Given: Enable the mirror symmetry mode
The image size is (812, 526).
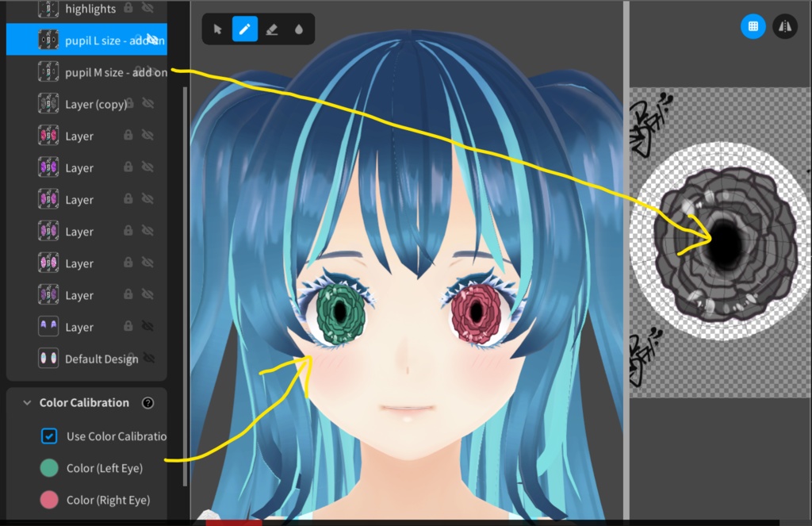Looking at the screenshot, I should point(785,26).
